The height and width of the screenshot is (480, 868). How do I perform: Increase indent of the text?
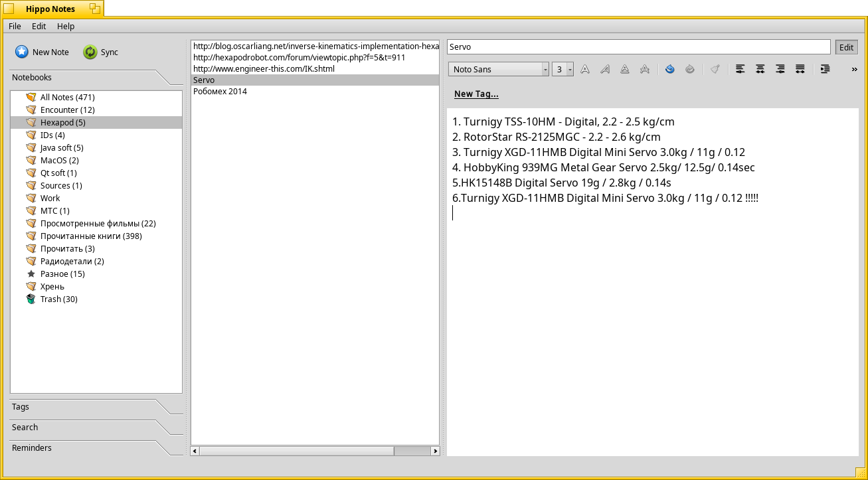click(x=825, y=69)
